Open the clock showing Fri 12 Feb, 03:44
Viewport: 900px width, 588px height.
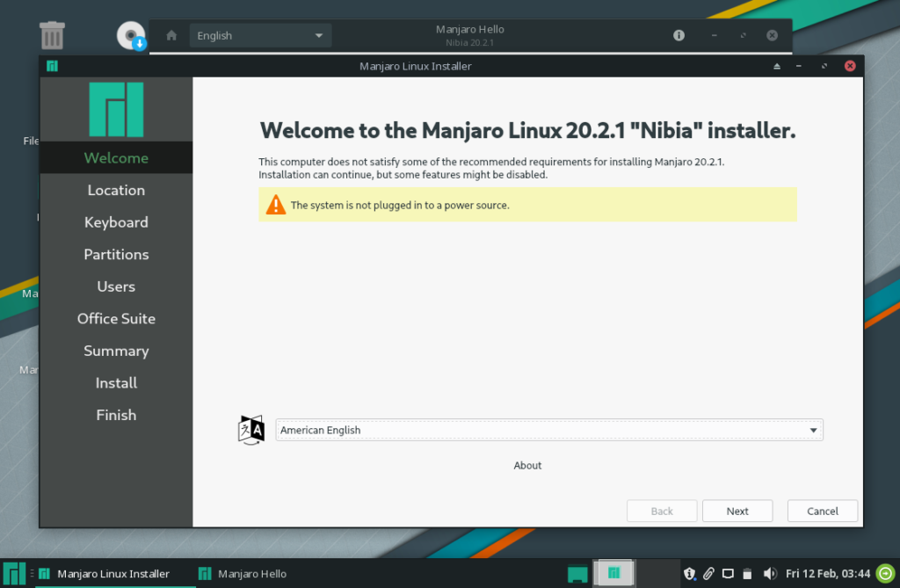828,573
